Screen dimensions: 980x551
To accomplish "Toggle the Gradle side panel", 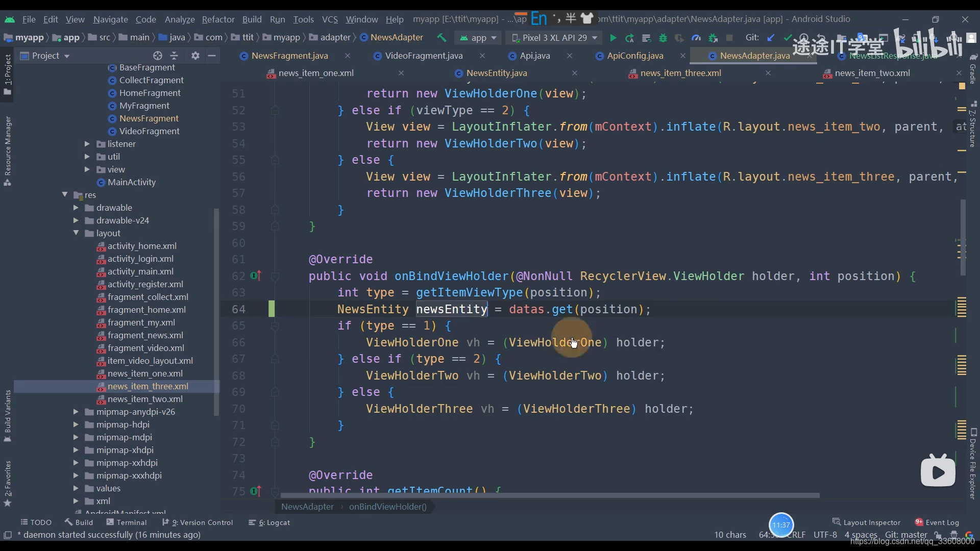I will click(x=973, y=69).
